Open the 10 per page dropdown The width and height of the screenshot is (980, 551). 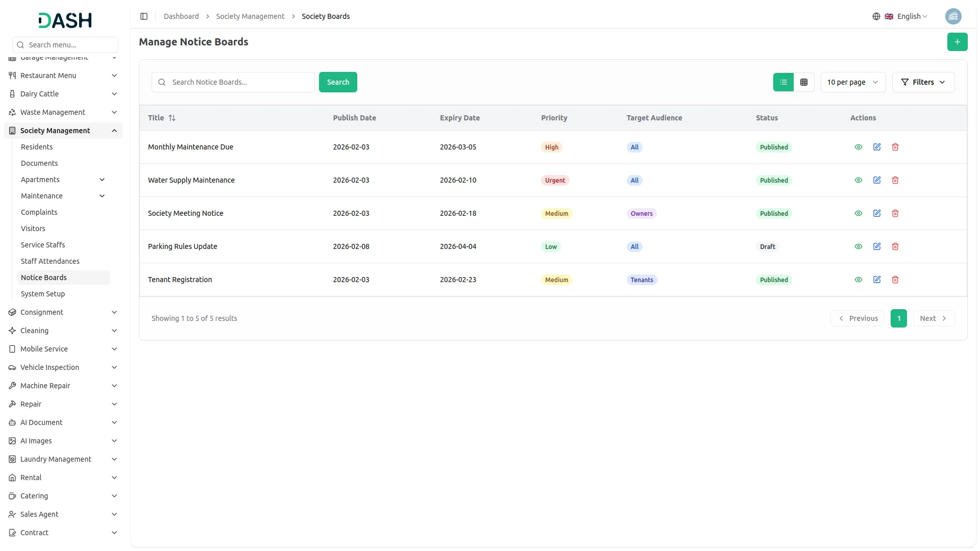852,82
